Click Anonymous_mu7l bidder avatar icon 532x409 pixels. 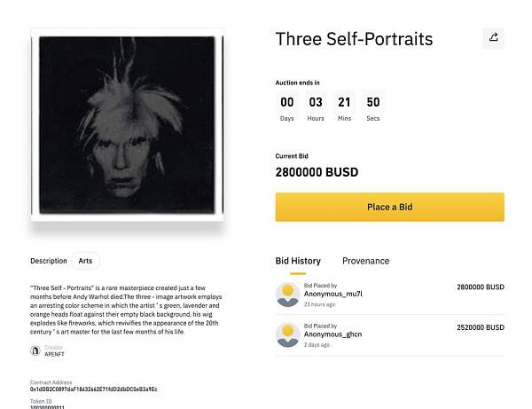tap(287, 295)
